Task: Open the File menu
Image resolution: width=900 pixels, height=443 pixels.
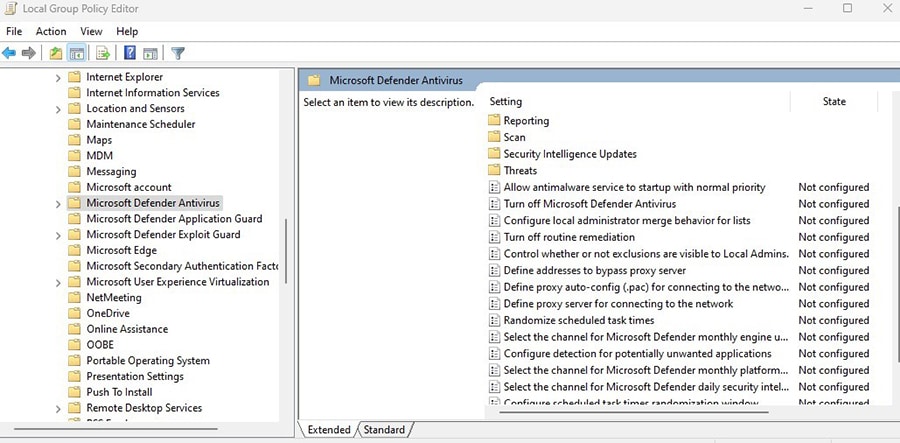Action: (14, 32)
